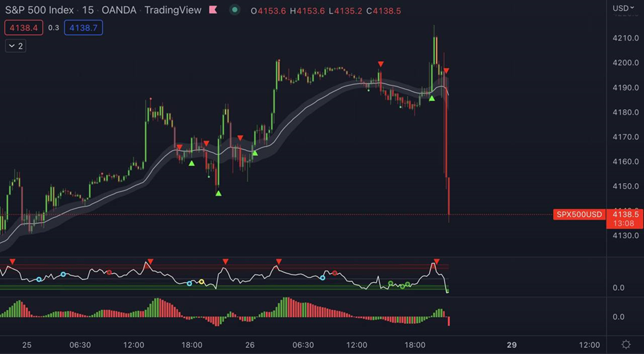Click the 4190.0 price axis label
Image resolution: width=644 pixels, height=354 pixels.
click(x=625, y=88)
